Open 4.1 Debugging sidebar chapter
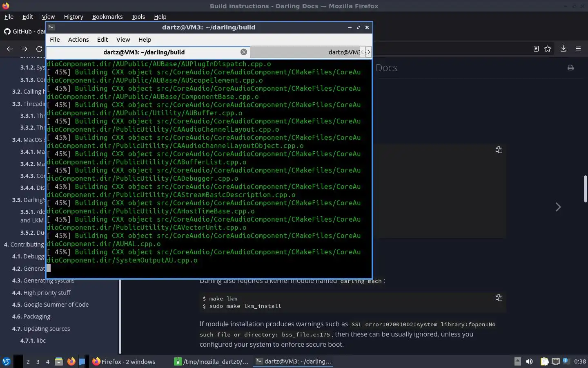588x368 pixels. 29,256
